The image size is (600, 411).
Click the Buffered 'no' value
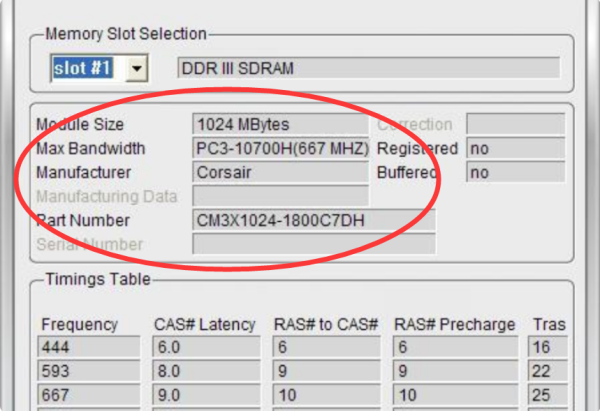click(515, 172)
